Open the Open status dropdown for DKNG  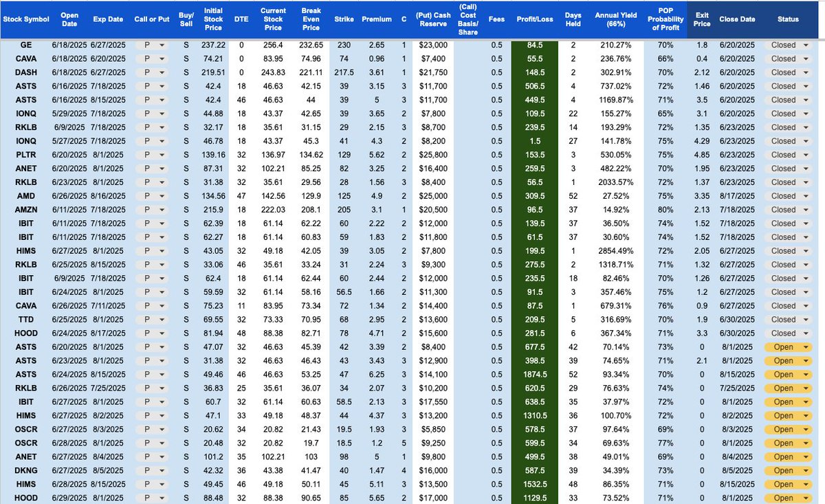(x=788, y=471)
